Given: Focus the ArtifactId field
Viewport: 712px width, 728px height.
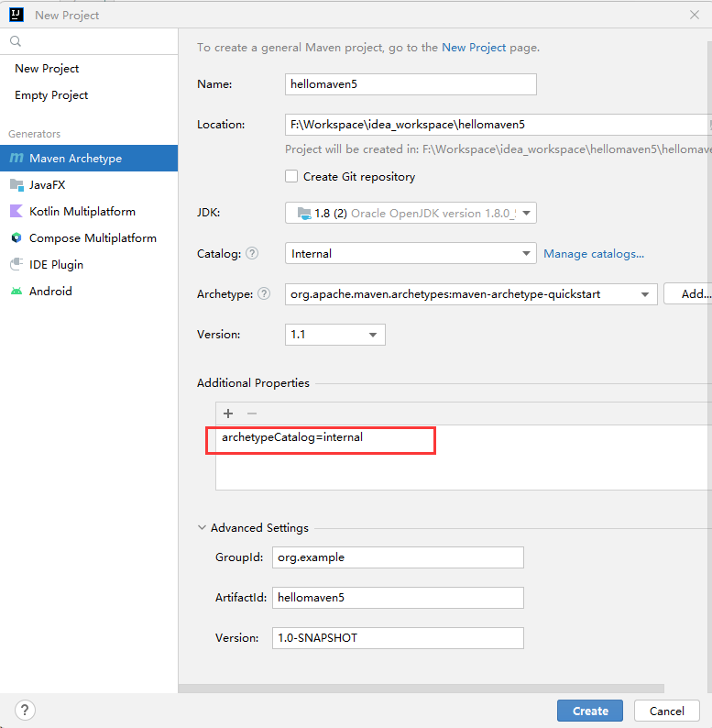Looking at the screenshot, I should click(x=398, y=598).
